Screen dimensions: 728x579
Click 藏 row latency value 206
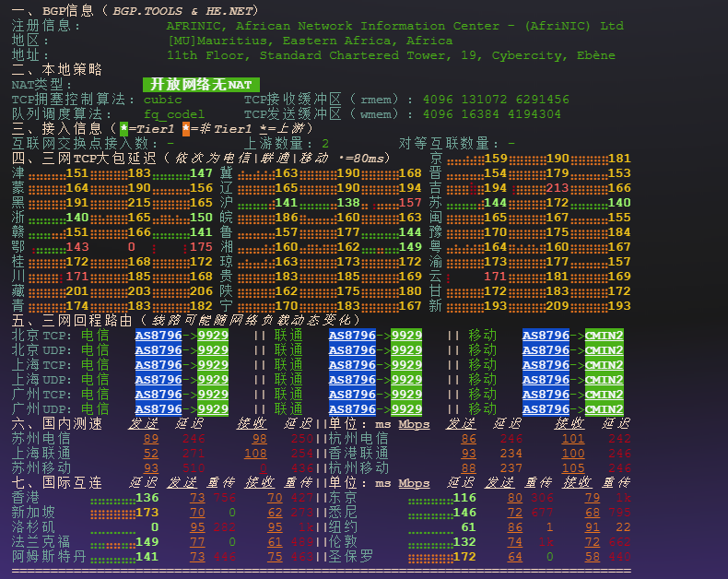click(x=201, y=291)
